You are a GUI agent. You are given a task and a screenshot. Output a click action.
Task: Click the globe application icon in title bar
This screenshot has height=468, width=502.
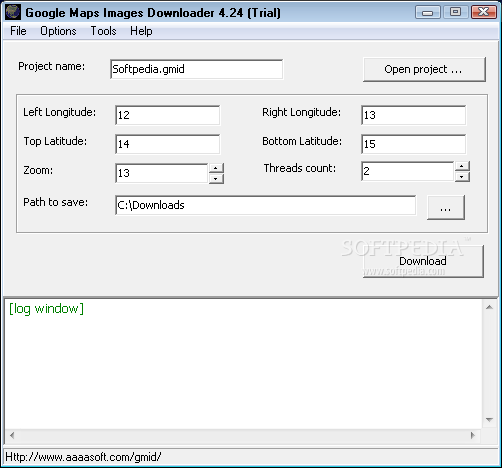[x=13, y=12]
